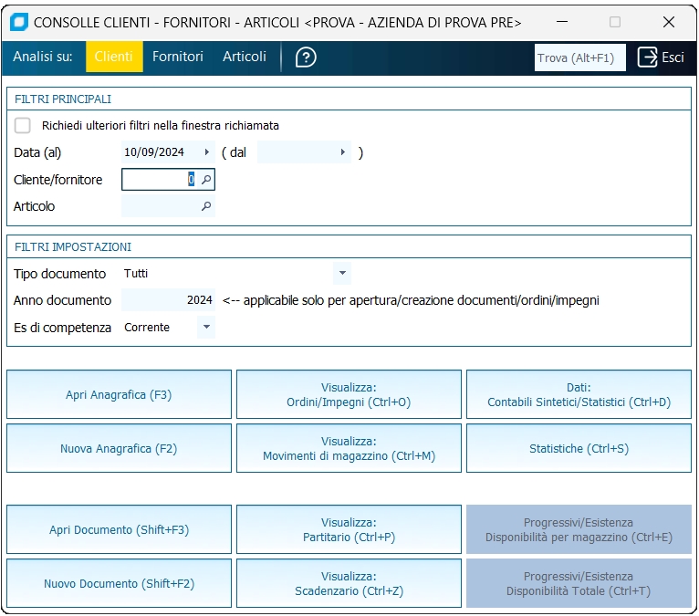Enable 'Richiedi ulteriori filtri' checkbox
This screenshot has height=616, width=699.
tap(23, 126)
